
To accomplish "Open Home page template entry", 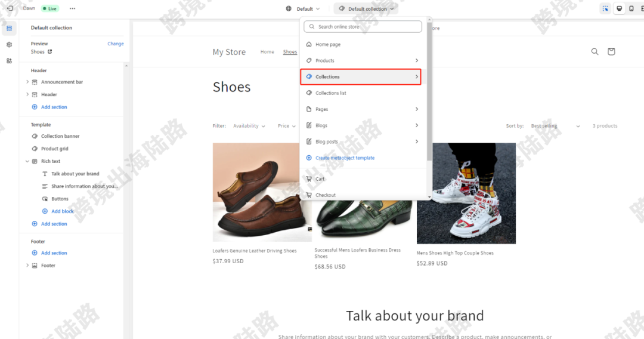I will tap(363, 44).
